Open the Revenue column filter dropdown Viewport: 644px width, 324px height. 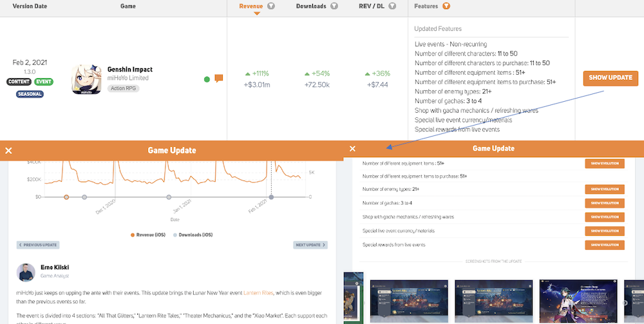point(270,6)
